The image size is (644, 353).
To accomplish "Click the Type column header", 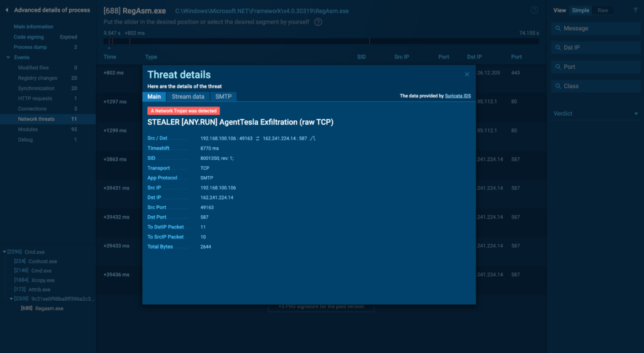I will click(151, 57).
